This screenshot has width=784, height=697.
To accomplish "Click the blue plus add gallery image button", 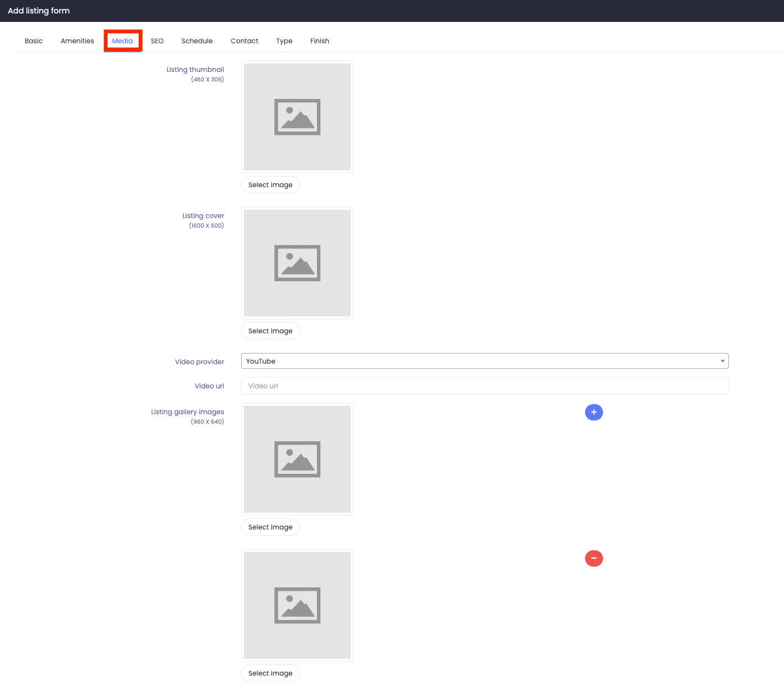I will (x=593, y=412).
